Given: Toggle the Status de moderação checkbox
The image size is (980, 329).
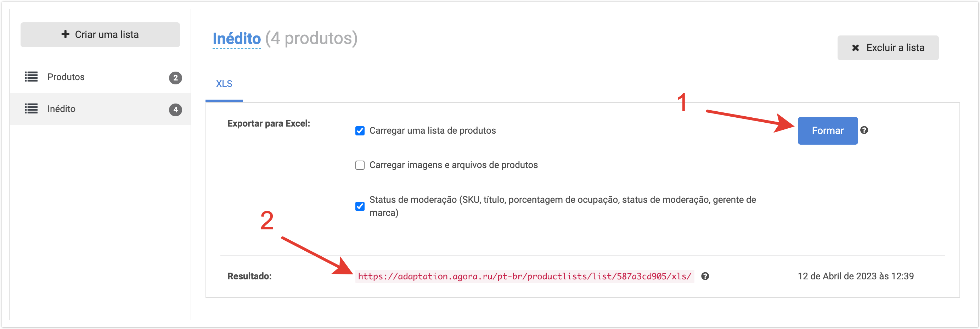Looking at the screenshot, I should pyautogui.click(x=360, y=206).
